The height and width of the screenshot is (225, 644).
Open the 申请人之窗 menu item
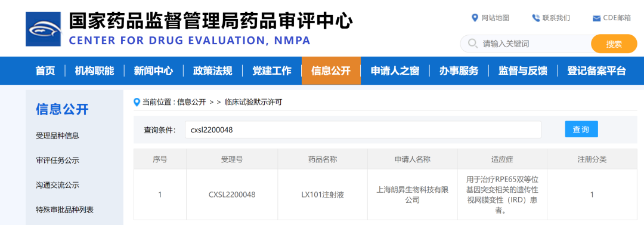(395, 71)
